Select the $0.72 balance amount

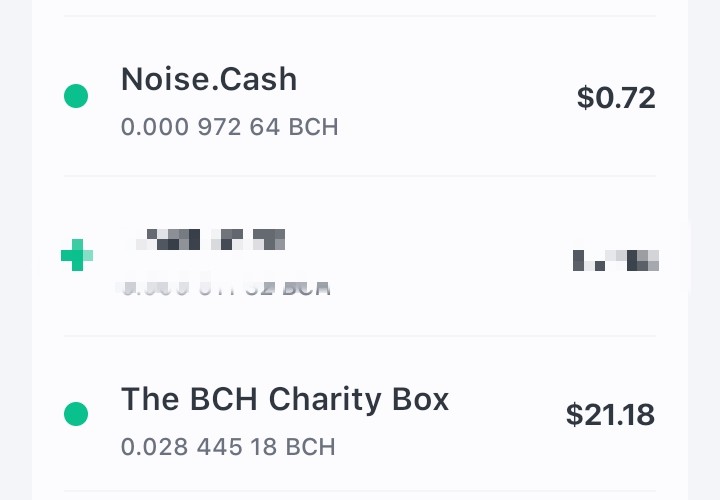click(x=616, y=97)
